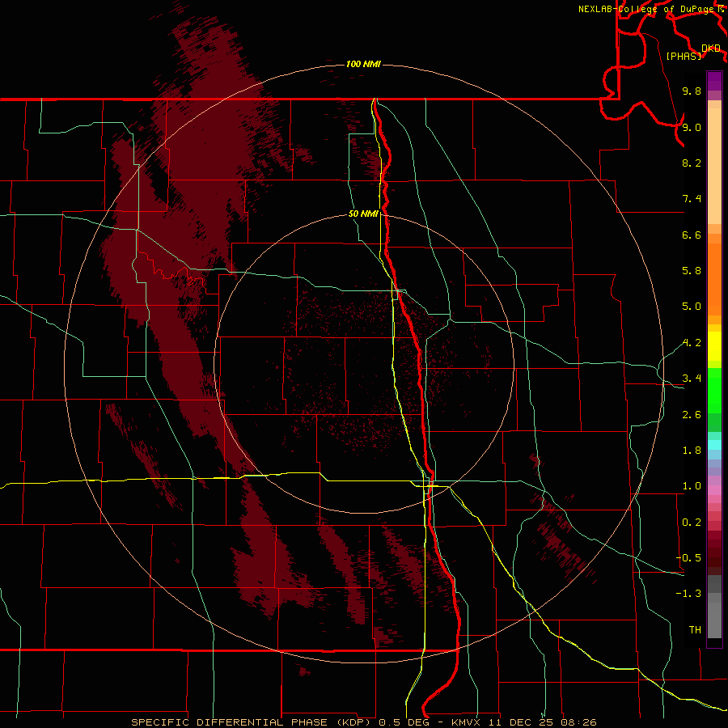Pick the light peach band of the color scale
This screenshot has height=728, width=728.
coord(714,166)
